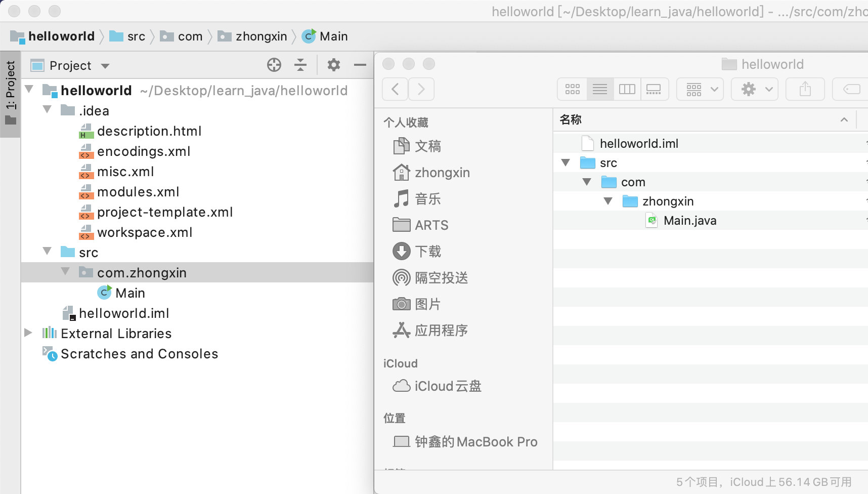Click the Collapse All icon in Project panel
The image size is (868, 494).
coord(300,65)
